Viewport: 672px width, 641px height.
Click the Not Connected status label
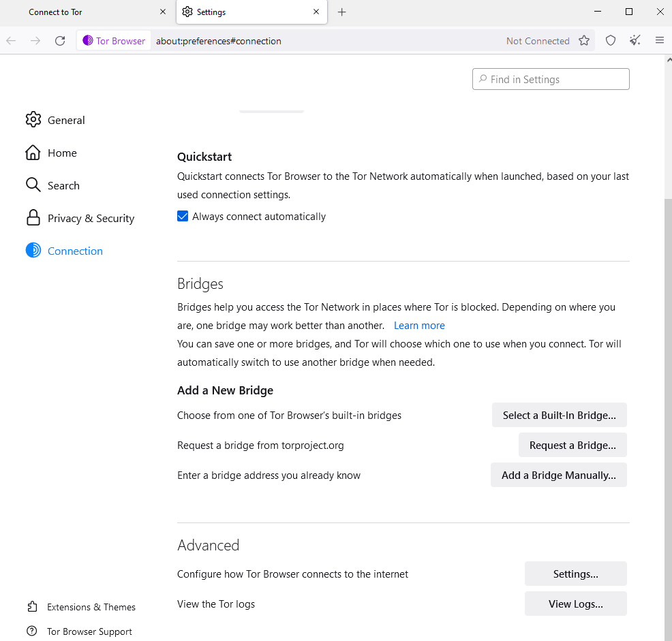(x=538, y=41)
